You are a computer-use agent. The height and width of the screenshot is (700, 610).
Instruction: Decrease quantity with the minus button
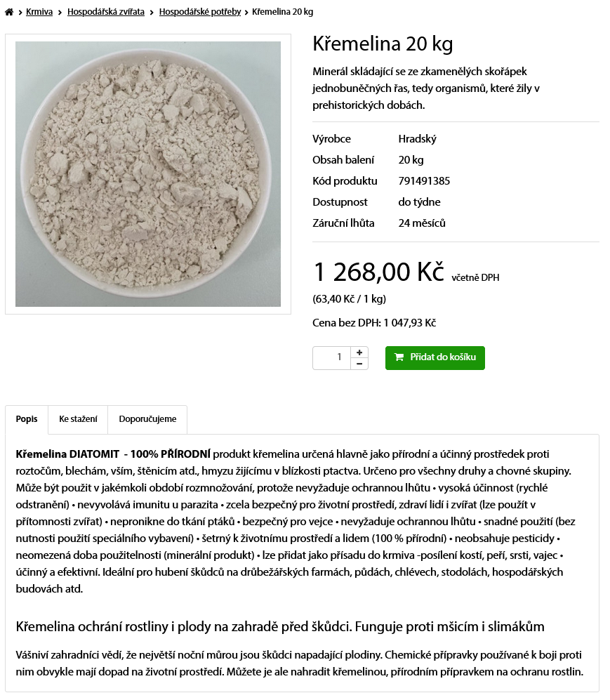[x=359, y=364]
